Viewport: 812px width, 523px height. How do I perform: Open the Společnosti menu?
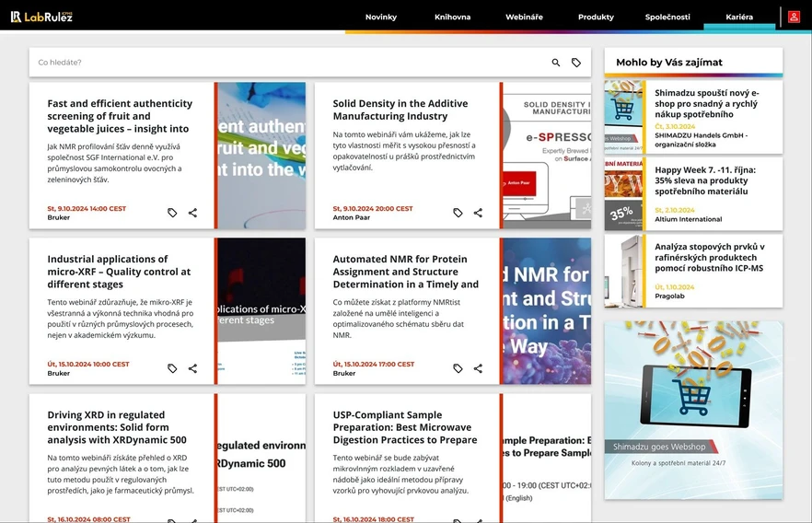coord(667,17)
